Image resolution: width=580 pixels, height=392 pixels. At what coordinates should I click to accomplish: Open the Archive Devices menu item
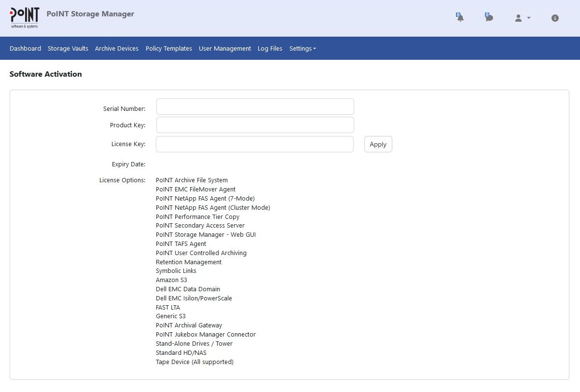tap(117, 48)
